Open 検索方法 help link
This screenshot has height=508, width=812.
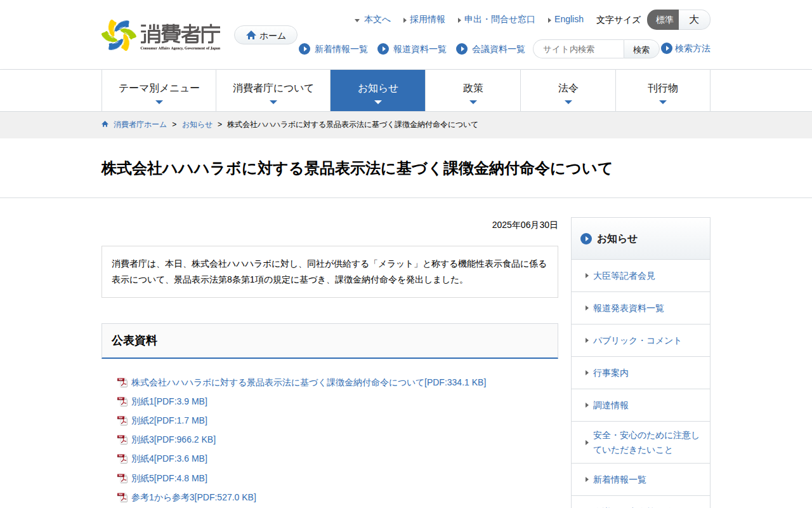click(x=693, y=48)
